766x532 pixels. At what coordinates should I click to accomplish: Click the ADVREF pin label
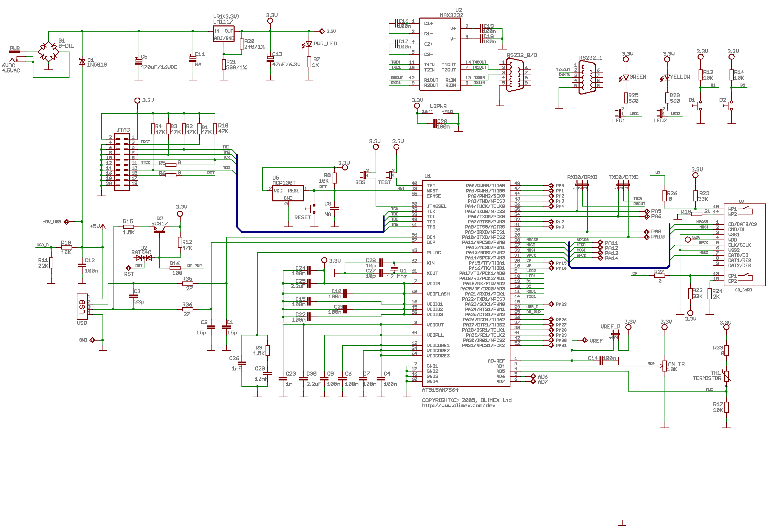click(496, 361)
